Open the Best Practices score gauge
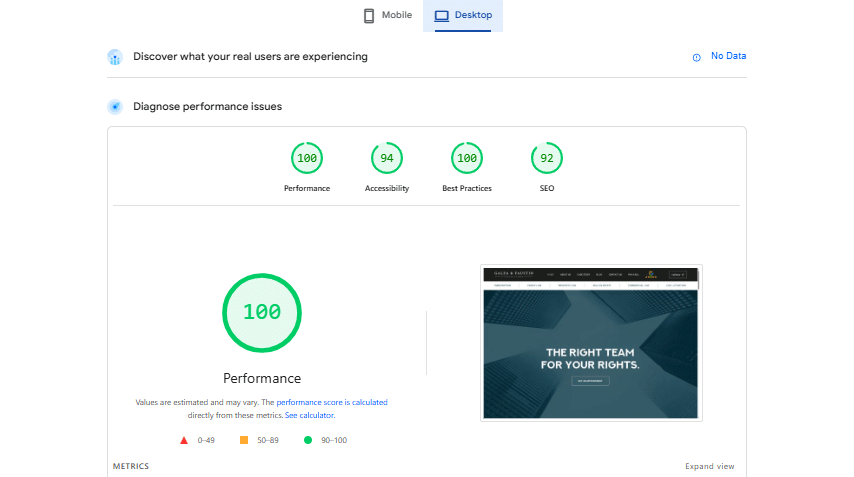This screenshot has width=854, height=477. tap(467, 158)
